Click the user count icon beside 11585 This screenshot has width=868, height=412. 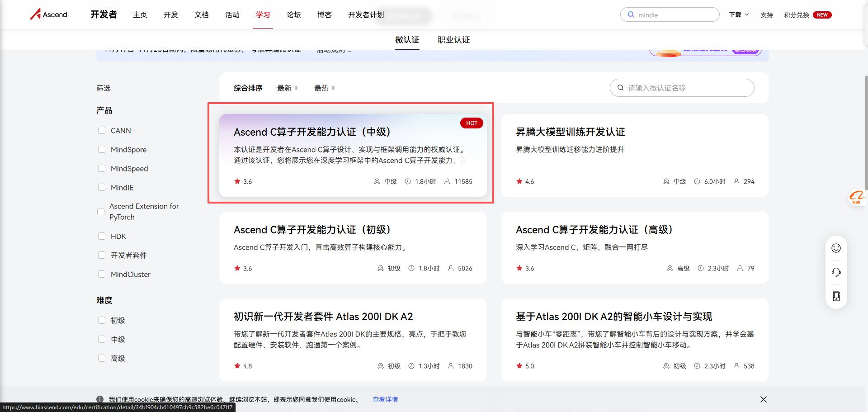click(447, 181)
